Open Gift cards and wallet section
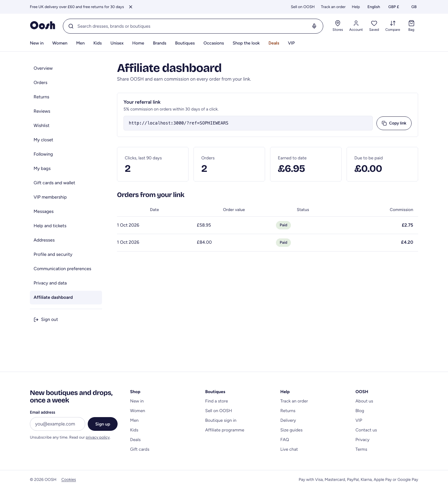The height and width of the screenshot is (489, 448). (66, 183)
